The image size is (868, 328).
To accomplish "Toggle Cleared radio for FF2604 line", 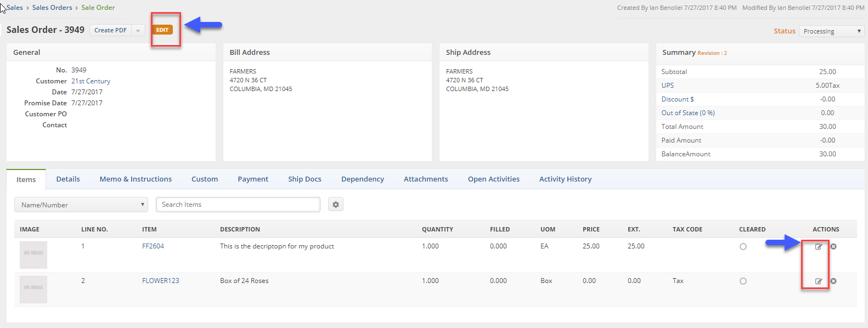I will (x=743, y=247).
